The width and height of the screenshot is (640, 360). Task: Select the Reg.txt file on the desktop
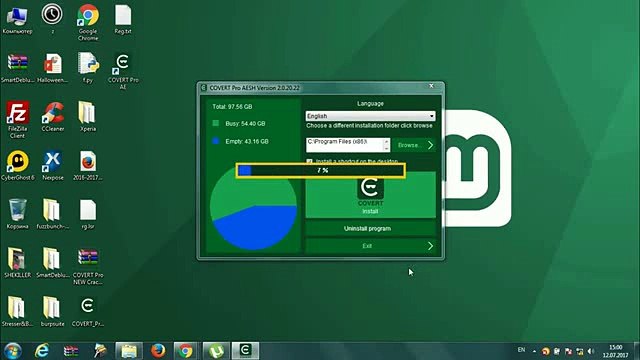click(123, 20)
